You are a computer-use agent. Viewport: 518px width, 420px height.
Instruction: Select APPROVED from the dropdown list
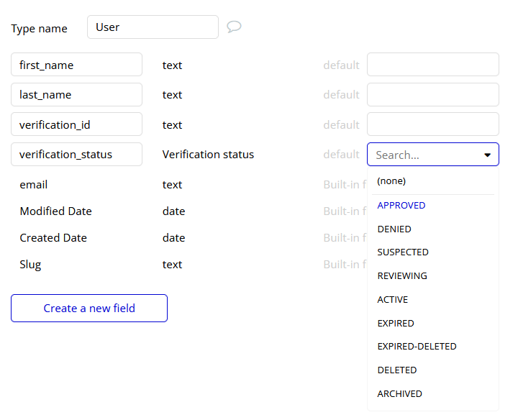401,206
